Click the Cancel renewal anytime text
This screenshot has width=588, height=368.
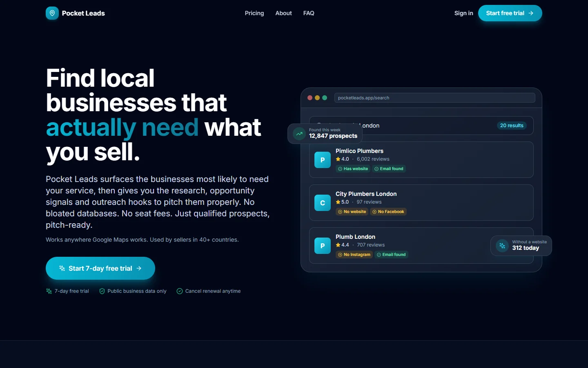tap(213, 291)
